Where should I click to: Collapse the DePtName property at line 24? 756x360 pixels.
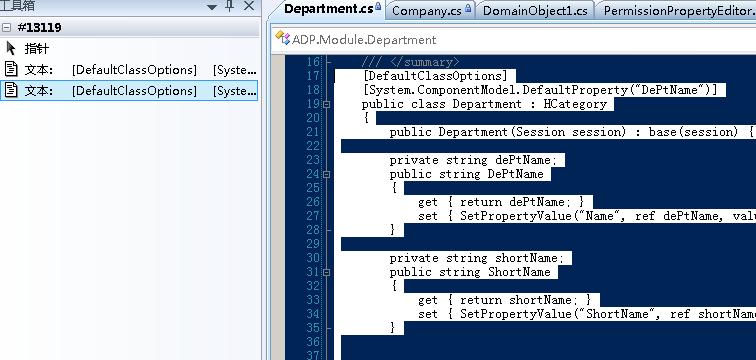326,174
